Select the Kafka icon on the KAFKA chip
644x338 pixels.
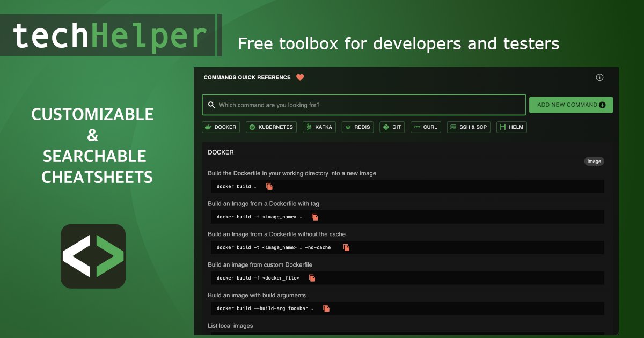click(x=309, y=127)
